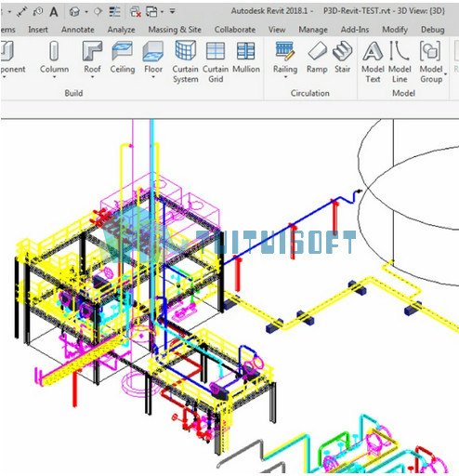Select the Column tool icon
The image size is (459, 476).
54,51
